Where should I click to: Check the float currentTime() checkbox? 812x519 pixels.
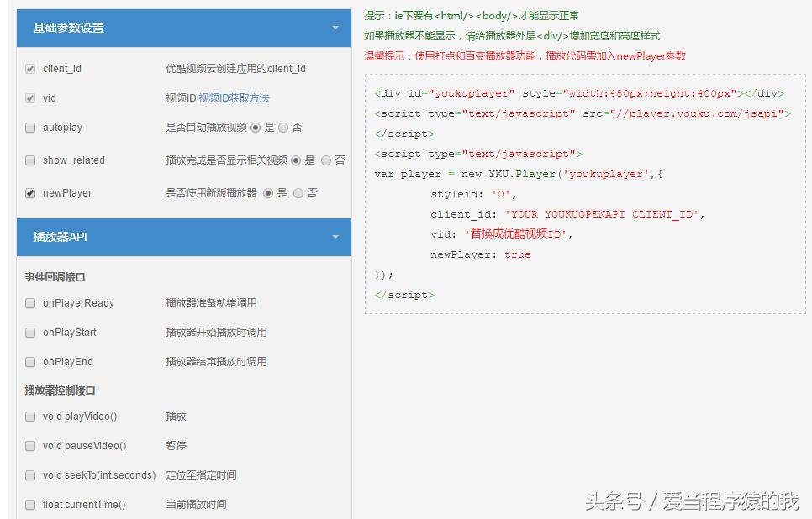30,505
